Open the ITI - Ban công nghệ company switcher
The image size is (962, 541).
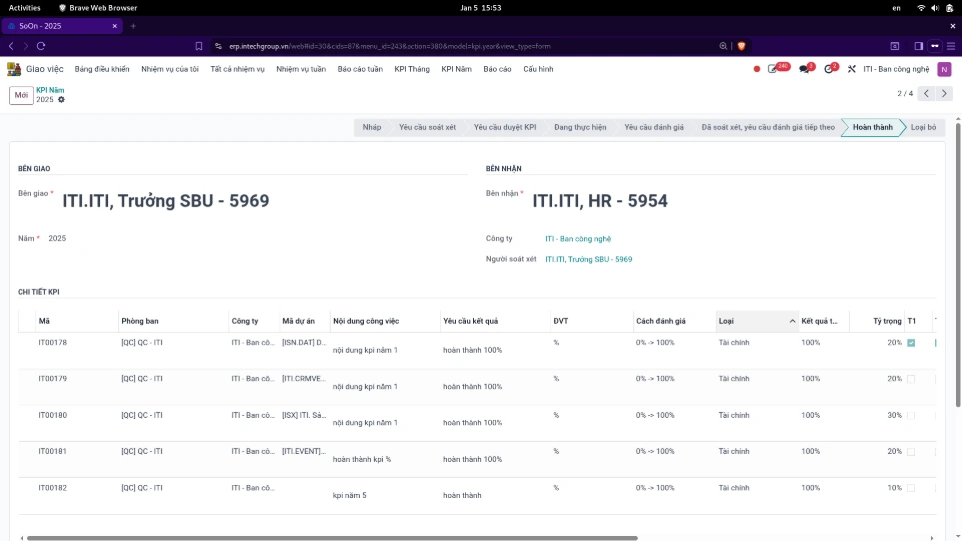click(896, 69)
